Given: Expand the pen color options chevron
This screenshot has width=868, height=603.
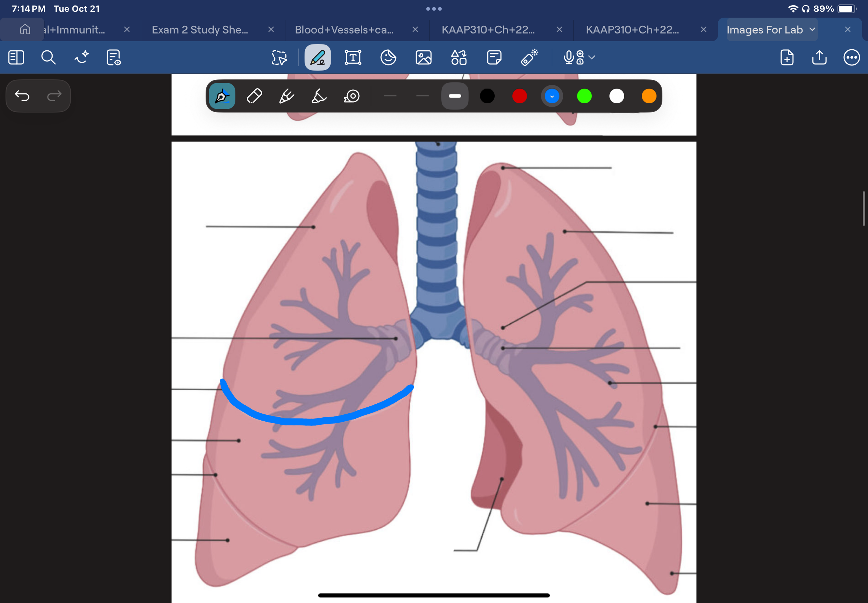Looking at the screenshot, I should [x=551, y=96].
